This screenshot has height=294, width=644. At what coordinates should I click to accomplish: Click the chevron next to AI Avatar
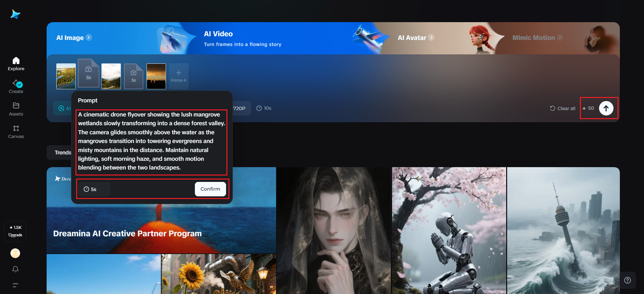(431, 37)
